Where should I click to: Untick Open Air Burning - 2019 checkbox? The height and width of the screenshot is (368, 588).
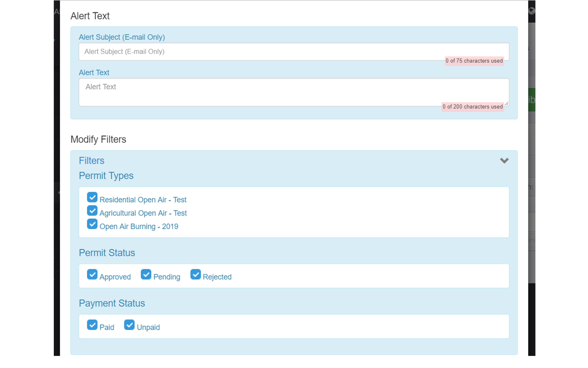[x=92, y=224]
